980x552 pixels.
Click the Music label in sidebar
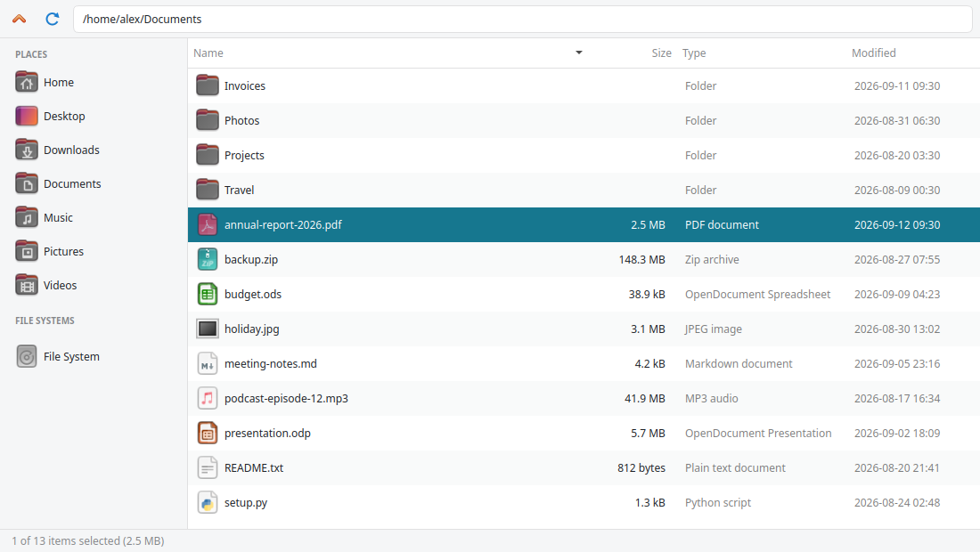[x=58, y=217]
